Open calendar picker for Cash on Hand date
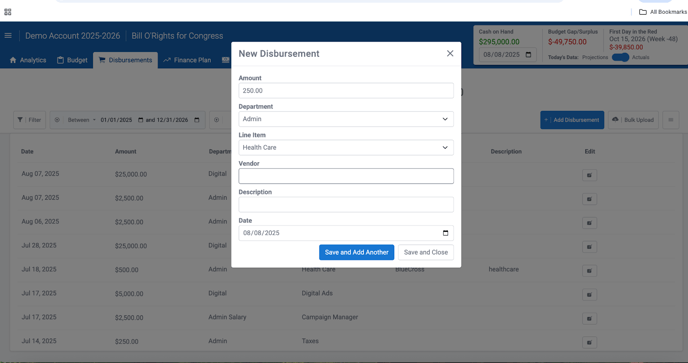Screen dimensions: 688x363 click(x=528, y=54)
